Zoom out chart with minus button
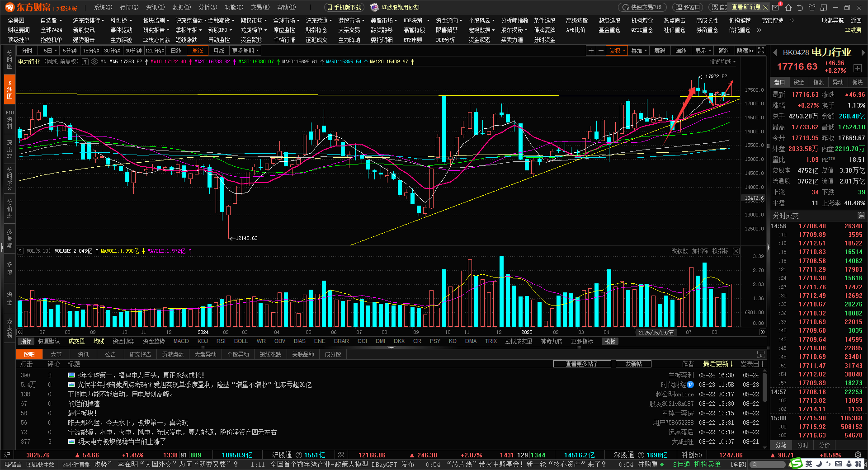Viewport: 868px width, 470px height. click(601, 51)
